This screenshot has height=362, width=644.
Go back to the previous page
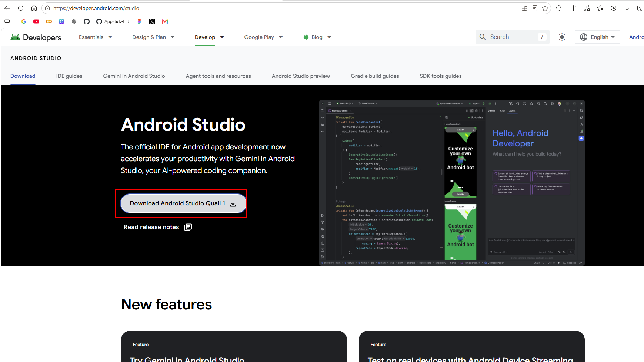[x=7, y=8]
